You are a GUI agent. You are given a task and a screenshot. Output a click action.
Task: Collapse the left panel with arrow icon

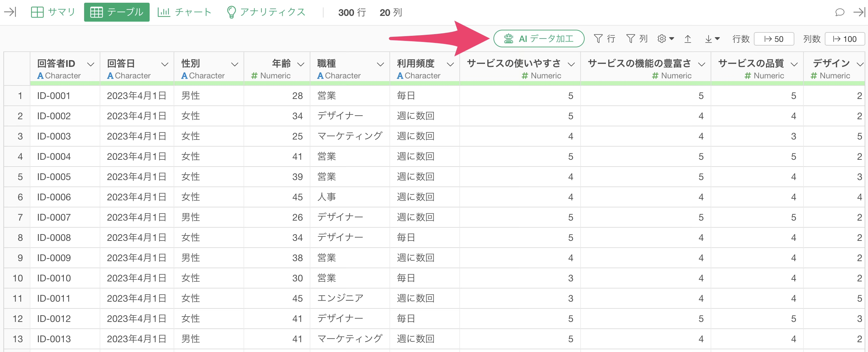(10, 12)
